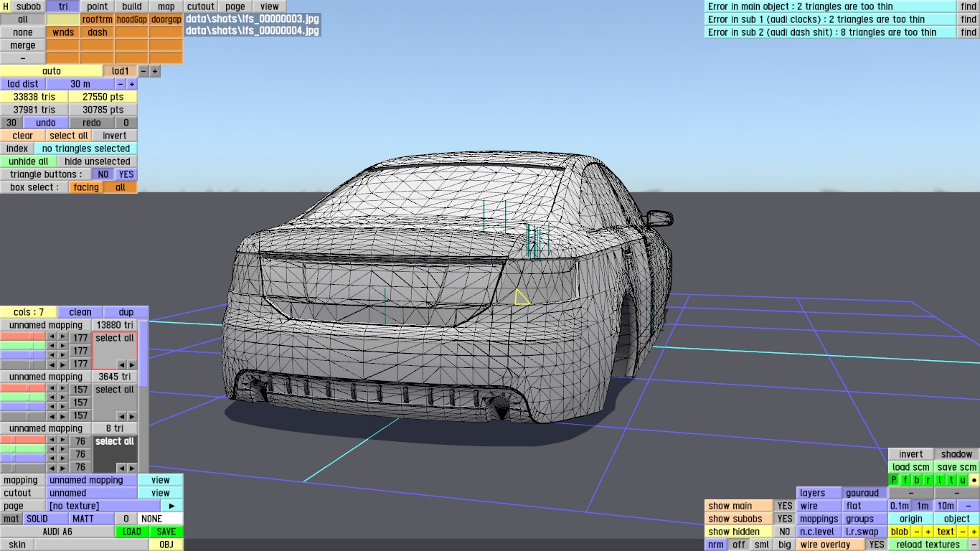
Task: Click right arrow in 13880 tri colour swatch
Action: coord(132,364)
